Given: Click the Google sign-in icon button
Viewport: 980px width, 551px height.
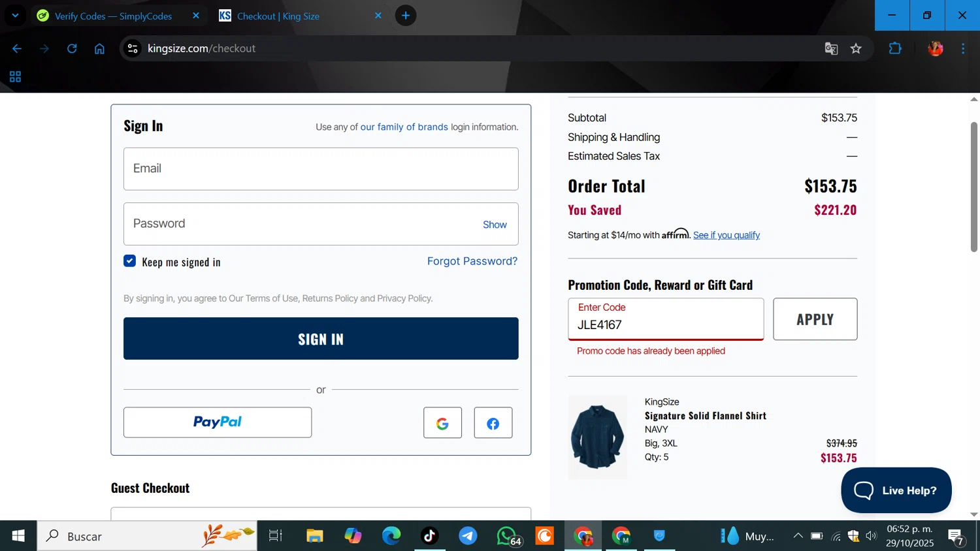Looking at the screenshot, I should click(x=442, y=422).
